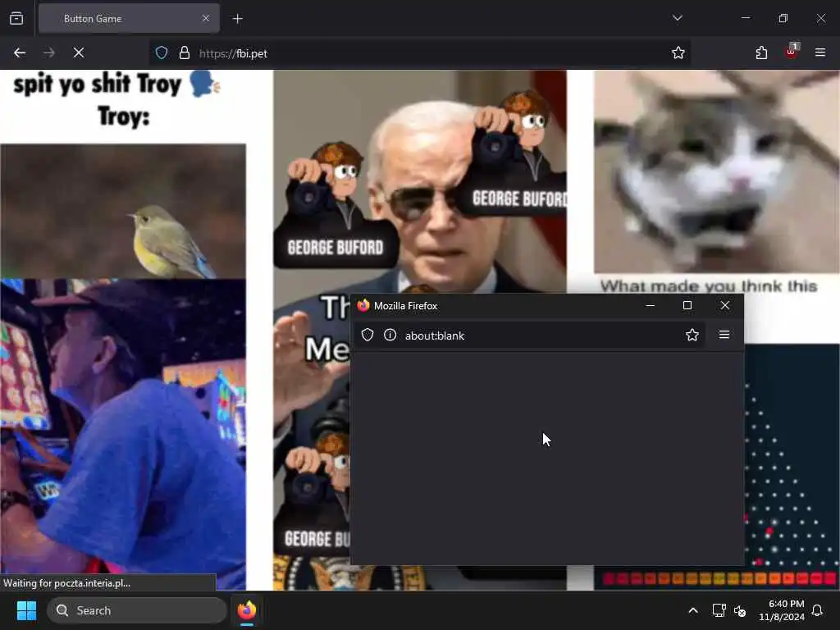Click Firefox icon on the taskbar
840x630 pixels.
246,610
